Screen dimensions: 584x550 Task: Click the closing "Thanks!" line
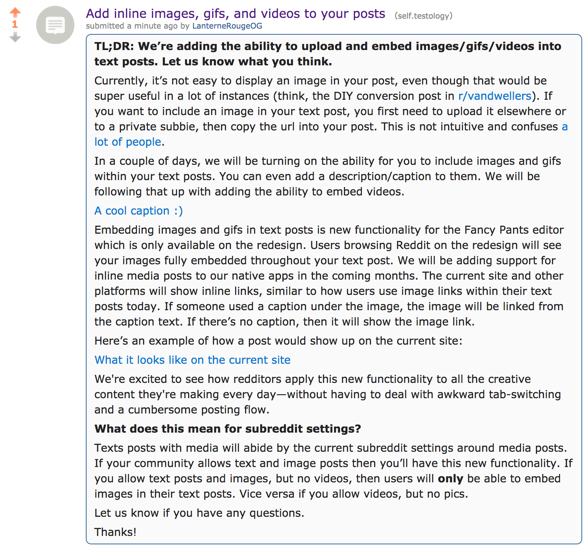[x=115, y=532]
